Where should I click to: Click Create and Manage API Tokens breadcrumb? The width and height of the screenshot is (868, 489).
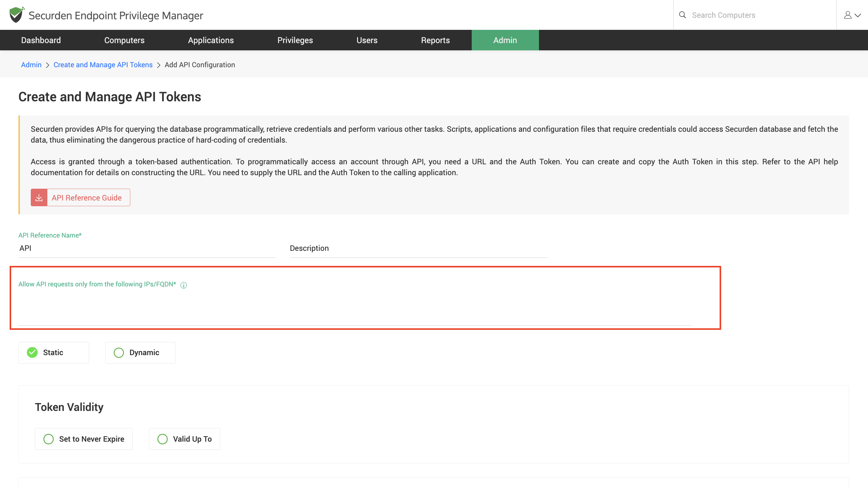(x=103, y=65)
